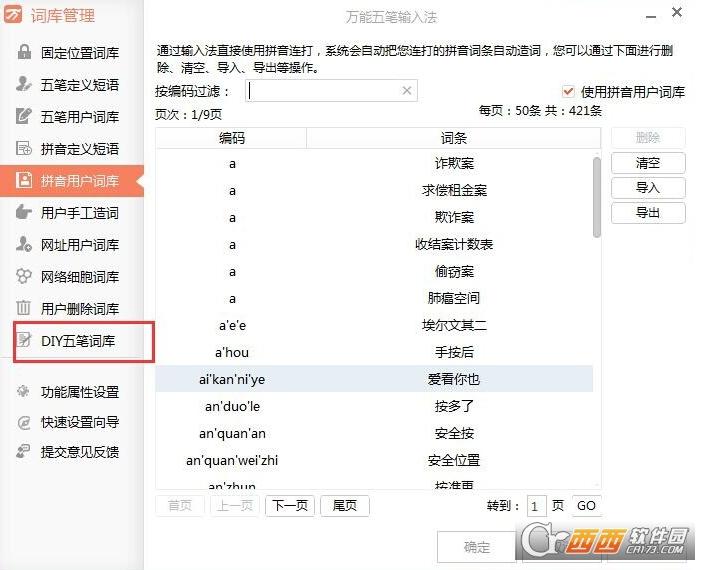Click the 清空 button

point(648,163)
